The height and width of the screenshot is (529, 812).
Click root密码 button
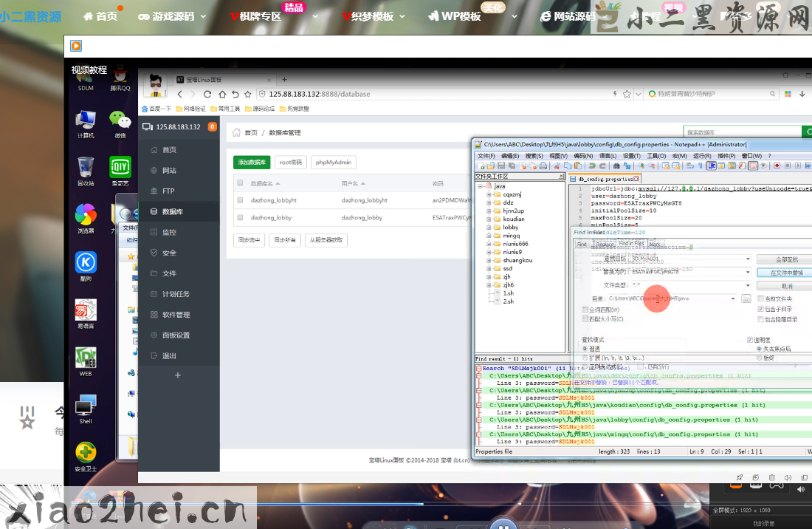(291, 162)
